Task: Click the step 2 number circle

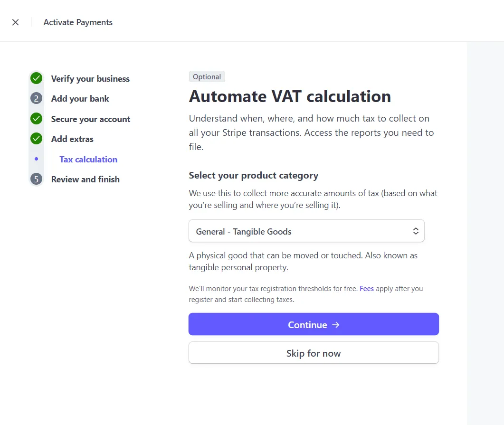Action: click(x=36, y=98)
